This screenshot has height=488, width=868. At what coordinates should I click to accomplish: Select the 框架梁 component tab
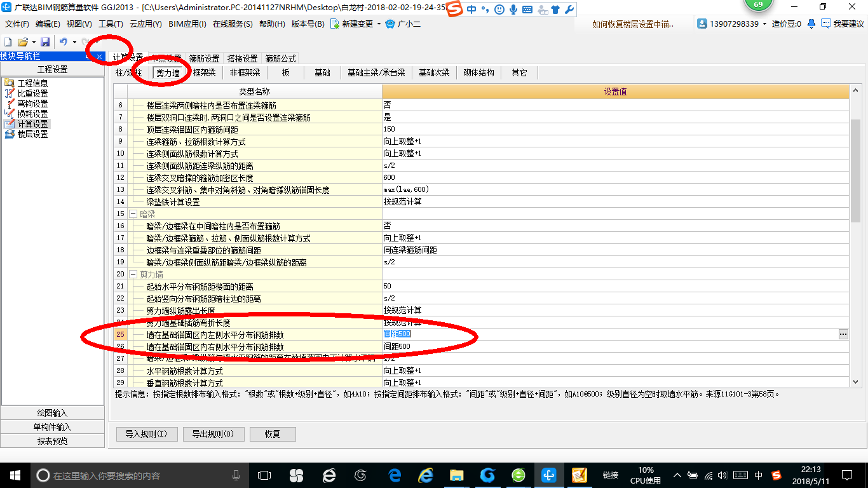coord(205,72)
